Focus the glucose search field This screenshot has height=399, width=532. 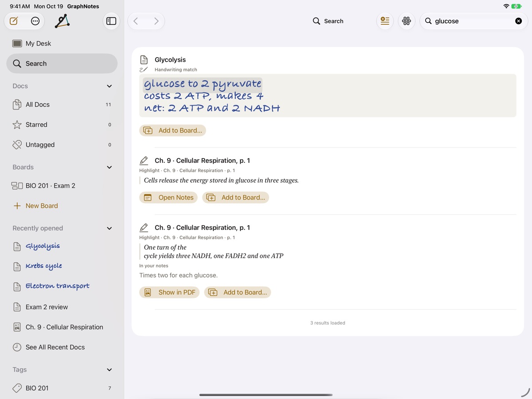473,21
